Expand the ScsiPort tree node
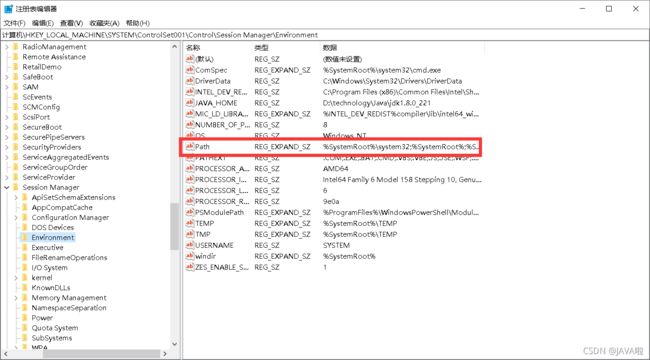The width and height of the screenshot is (650, 360). pyautogui.click(x=7, y=117)
